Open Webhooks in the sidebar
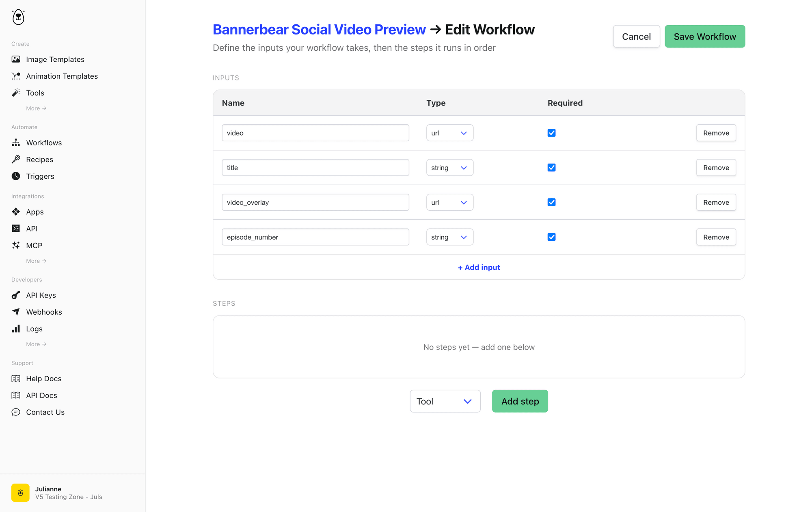 [44, 312]
